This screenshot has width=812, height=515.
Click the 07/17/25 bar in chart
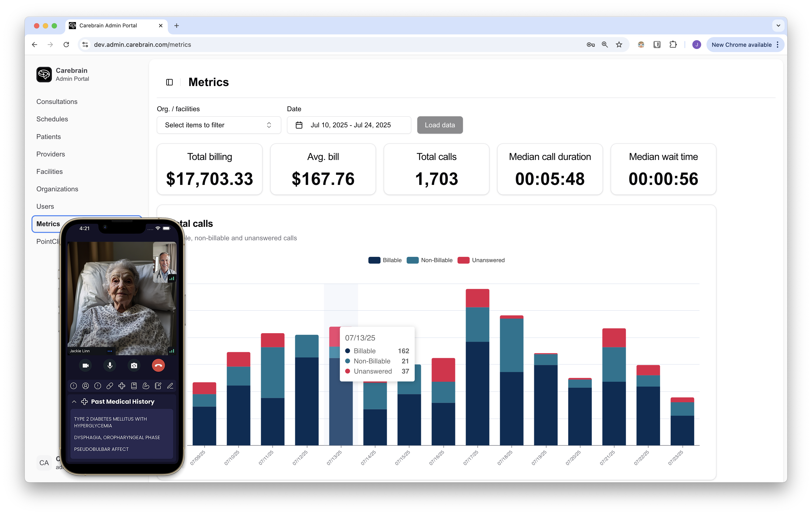click(478, 367)
